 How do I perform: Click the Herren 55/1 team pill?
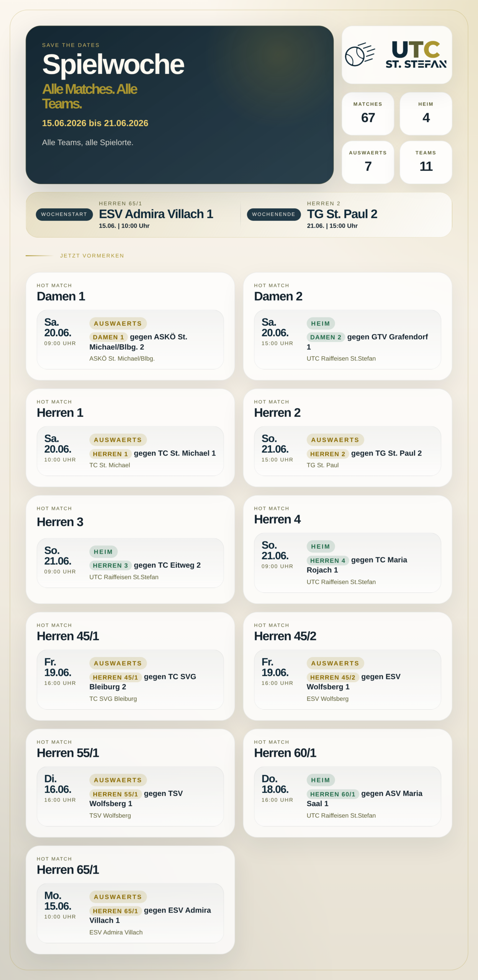(115, 794)
